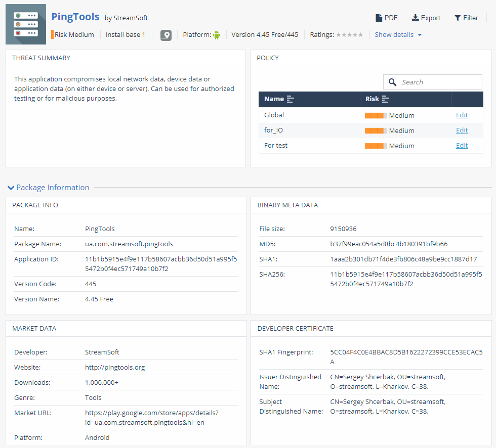The image size is (496, 448).
Task: Click the MD5 hash value
Action: [389, 244]
